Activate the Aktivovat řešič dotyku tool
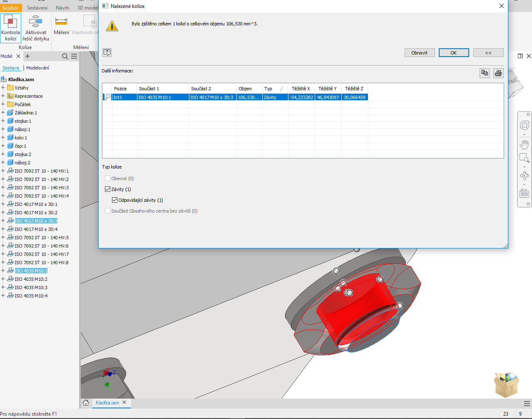The height and width of the screenshot is (419, 532). point(36,28)
